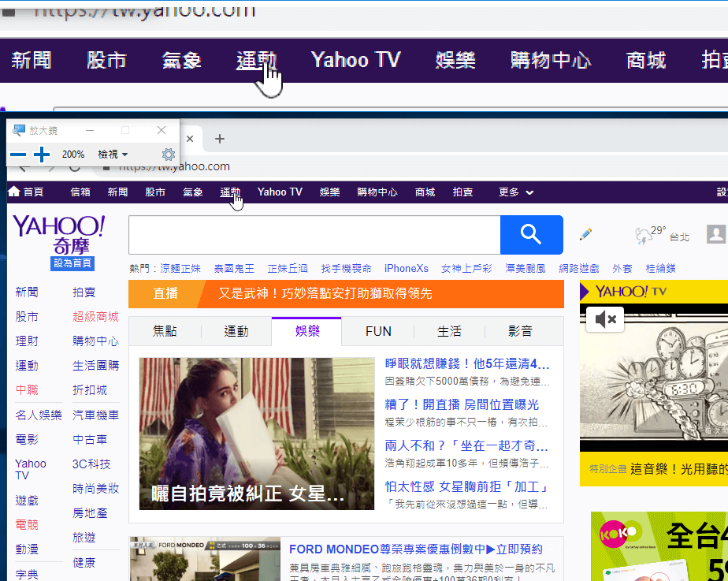Click the pencil edit icon beside search
The width and height of the screenshot is (728, 581).
point(586,234)
